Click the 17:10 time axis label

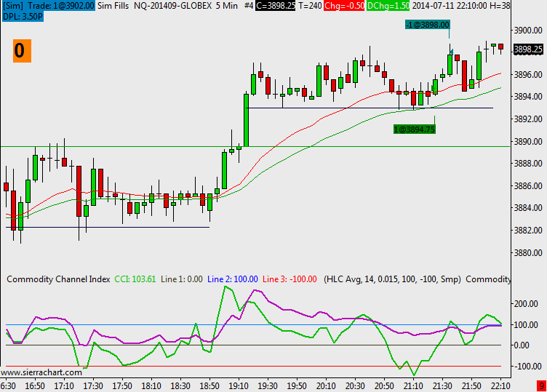click(64, 386)
